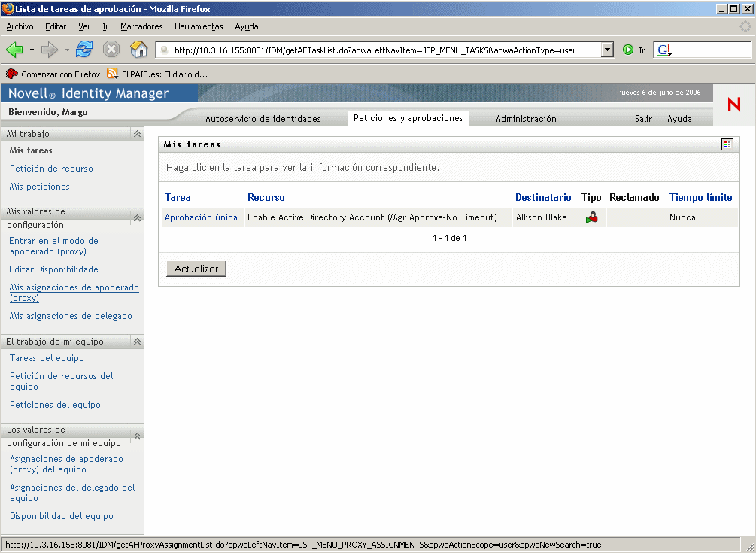Image resolution: width=756 pixels, height=553 pixels.
Task: Open the ELPAIS.es feed bookmark
Action: point(158,74)
